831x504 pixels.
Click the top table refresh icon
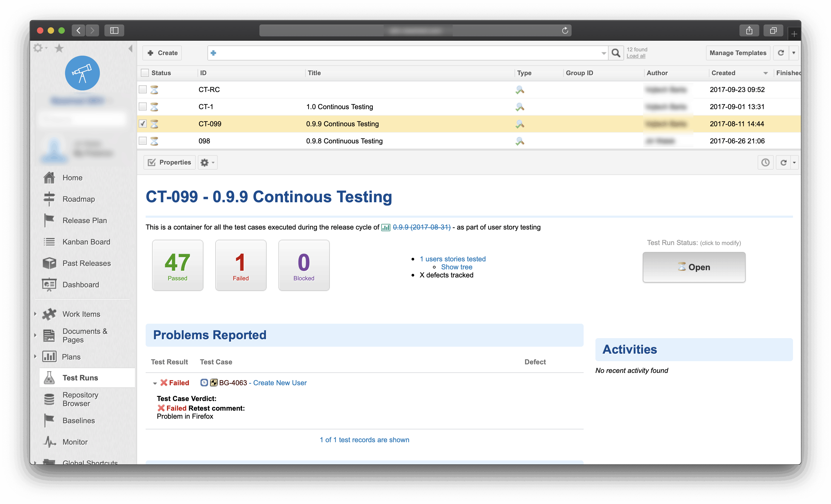click(x=781, y=53)
